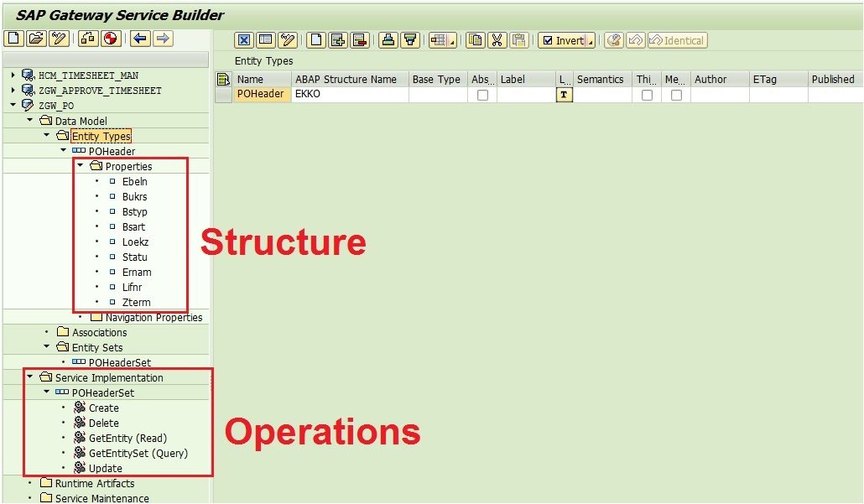The image size is (864, 504).
Task: Mark POHeader as abstract via Abs checkbox
Action: pyautogui.click(x=482, y=95)
